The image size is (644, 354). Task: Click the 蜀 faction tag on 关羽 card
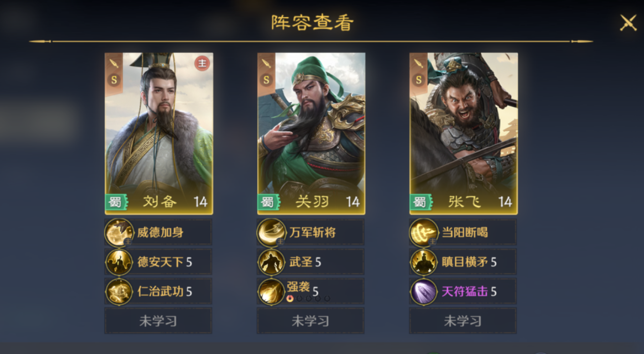coord(266,202)
